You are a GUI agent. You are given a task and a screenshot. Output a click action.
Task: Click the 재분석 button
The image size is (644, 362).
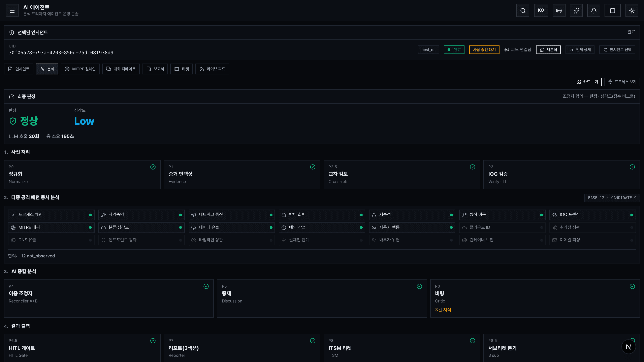point(548,50)
